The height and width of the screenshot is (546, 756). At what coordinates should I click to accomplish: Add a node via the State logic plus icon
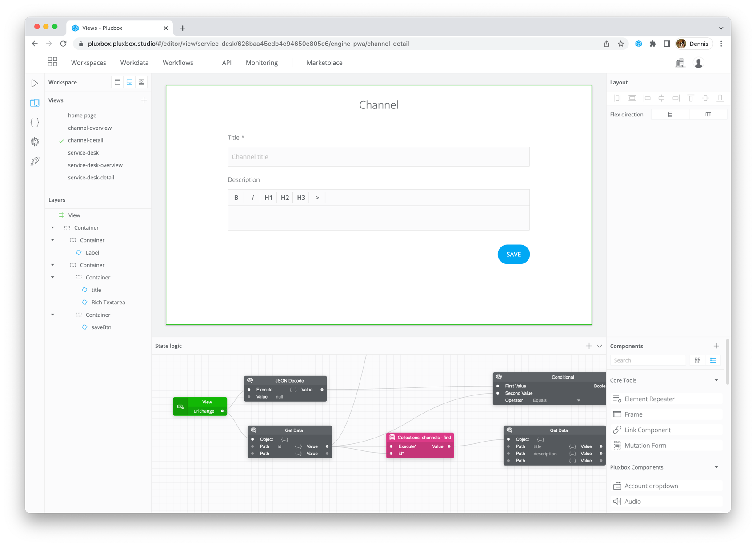[x=589, y=345]
